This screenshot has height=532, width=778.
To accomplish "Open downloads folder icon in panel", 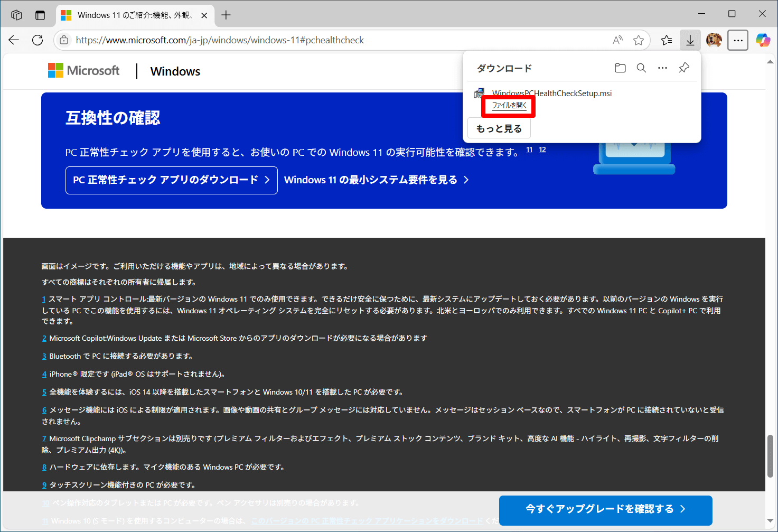I will click(x=620, y=68).
